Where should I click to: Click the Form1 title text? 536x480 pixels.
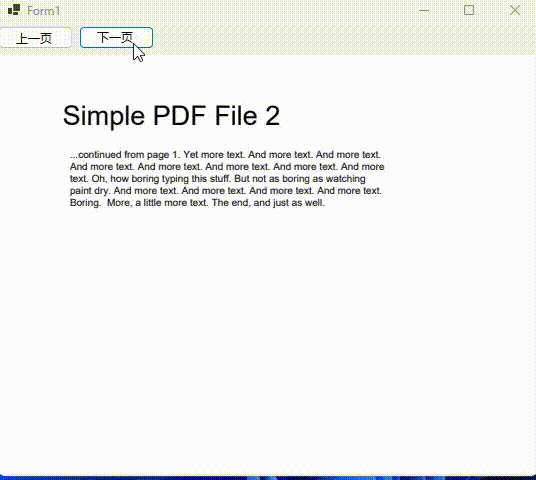click(44, 11)
